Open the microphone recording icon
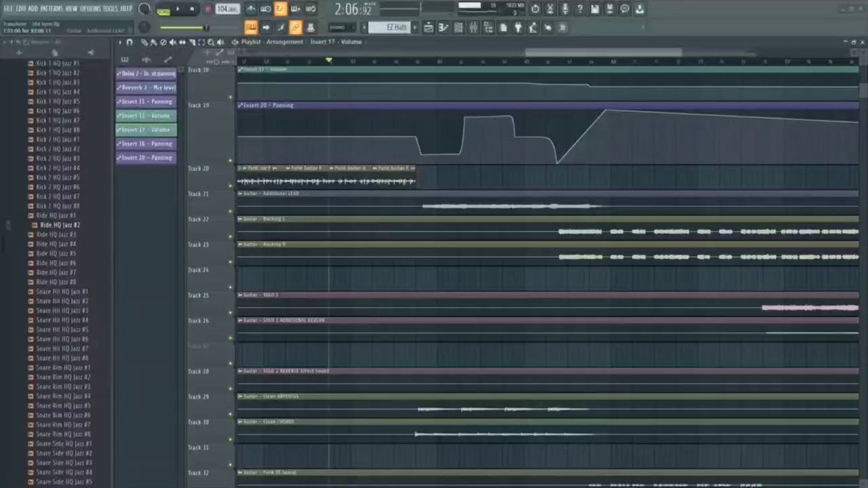Image resolution: width=868 pixels, height=488 pixels. [x=565, y=9]
